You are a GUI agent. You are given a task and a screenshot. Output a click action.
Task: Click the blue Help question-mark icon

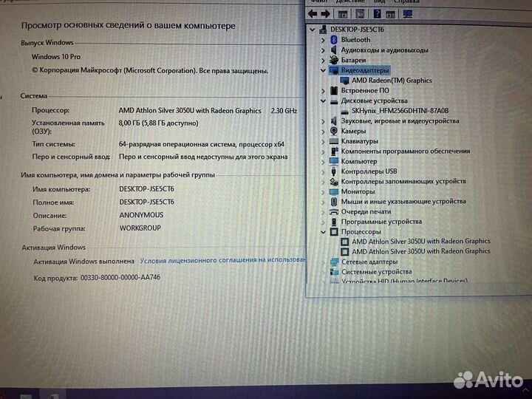(x=377, y=14)
